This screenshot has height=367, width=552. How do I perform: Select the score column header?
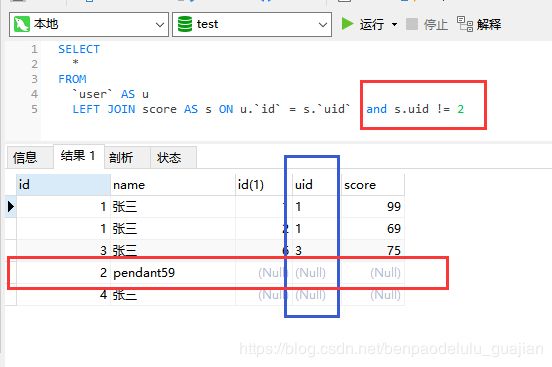373,185
